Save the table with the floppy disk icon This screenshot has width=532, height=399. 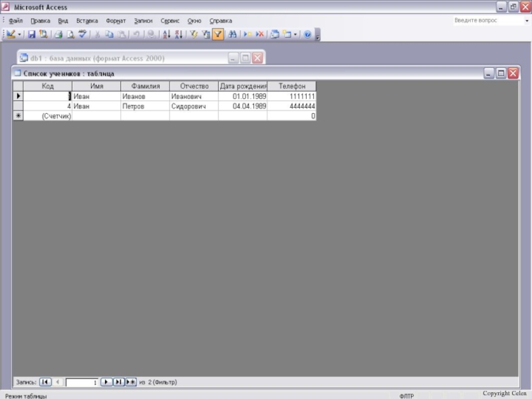[31, 35]
